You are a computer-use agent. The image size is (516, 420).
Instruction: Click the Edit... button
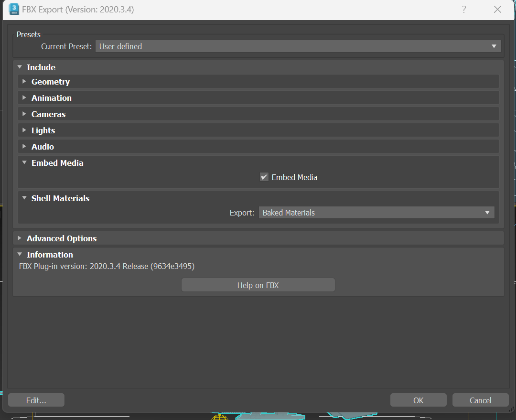[36, 400]
